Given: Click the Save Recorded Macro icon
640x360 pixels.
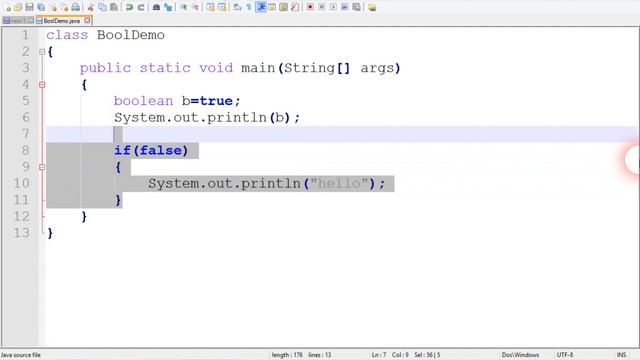Looking at the screenshot, I should tap(356, 7).
